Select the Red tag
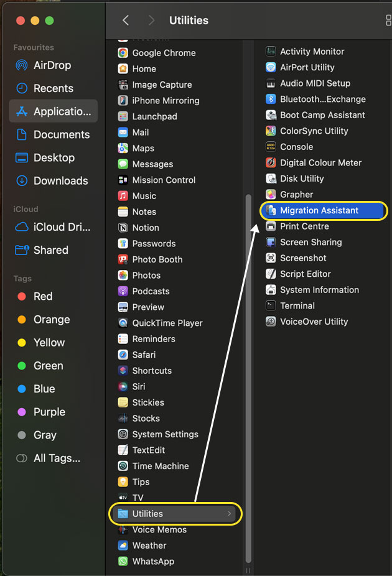 click(x=43, y=297)
